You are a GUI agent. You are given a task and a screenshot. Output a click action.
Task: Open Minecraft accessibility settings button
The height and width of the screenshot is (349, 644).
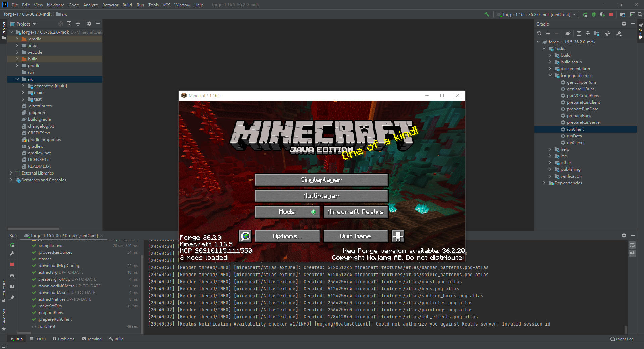(x=398, y=236)
